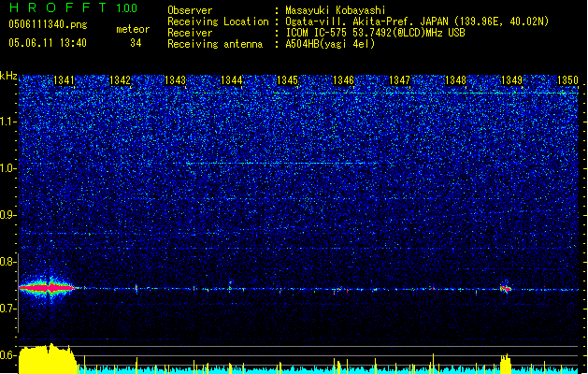Click the Receiver label

tap(190, 33)
